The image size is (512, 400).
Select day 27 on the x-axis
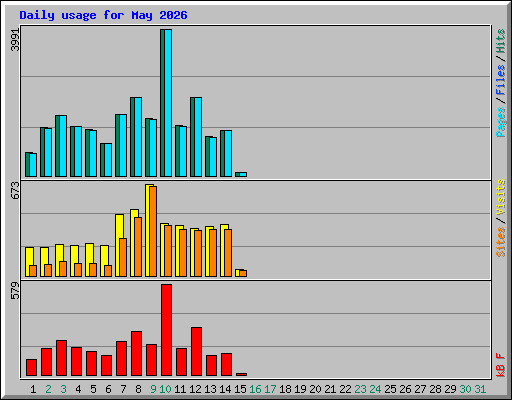[x=420, y=389]
